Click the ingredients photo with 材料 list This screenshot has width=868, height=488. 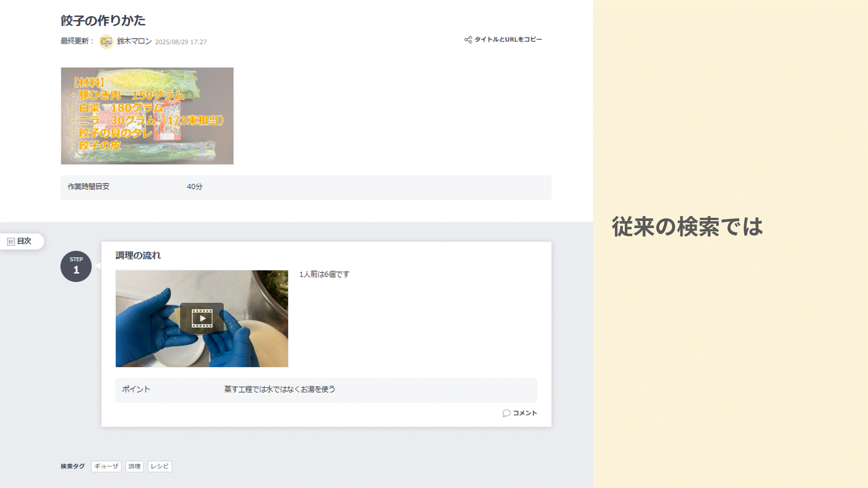pyautogui.click(x=147, y=116)
